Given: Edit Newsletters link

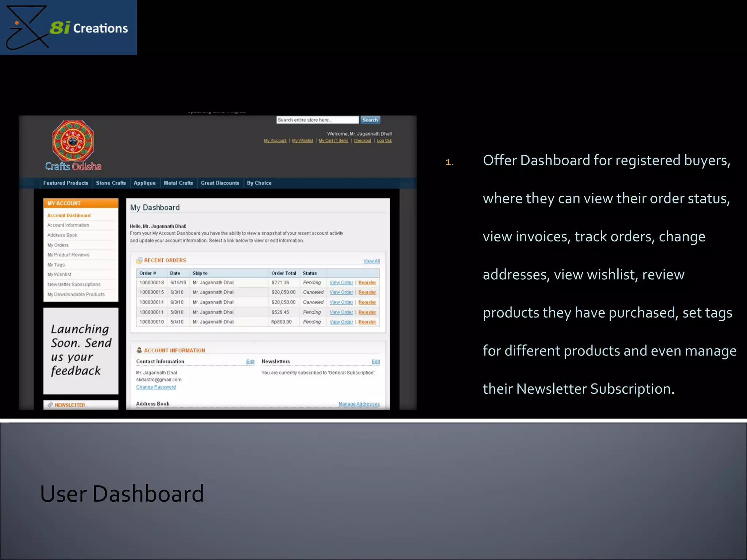Looking at the screenshot, I should click(x=376, y=362).
